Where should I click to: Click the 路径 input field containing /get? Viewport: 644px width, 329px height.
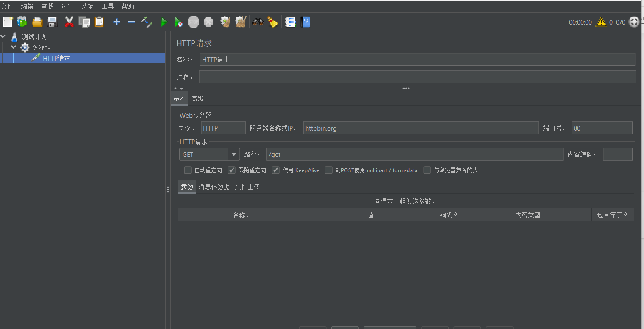(381, 154)
